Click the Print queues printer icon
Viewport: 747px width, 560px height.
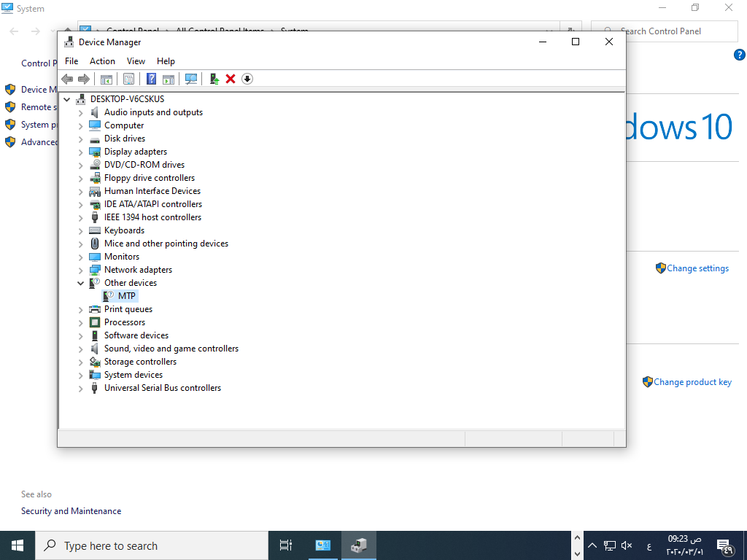click(x=95, y=309)
